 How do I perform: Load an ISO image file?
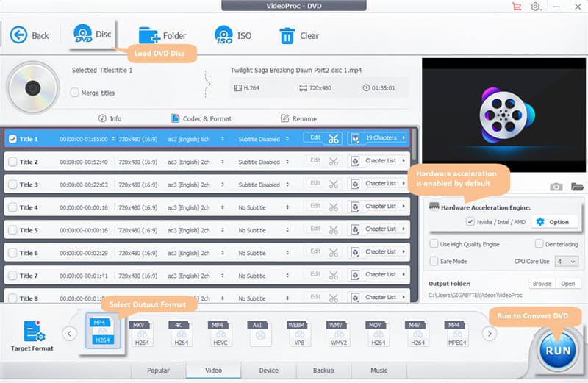point(233,35)
